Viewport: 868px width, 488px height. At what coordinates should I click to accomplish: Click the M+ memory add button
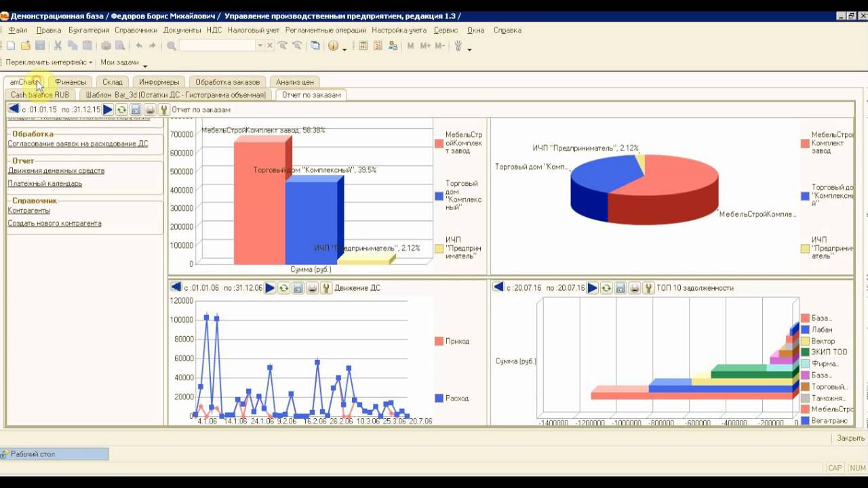coord(425,46)
